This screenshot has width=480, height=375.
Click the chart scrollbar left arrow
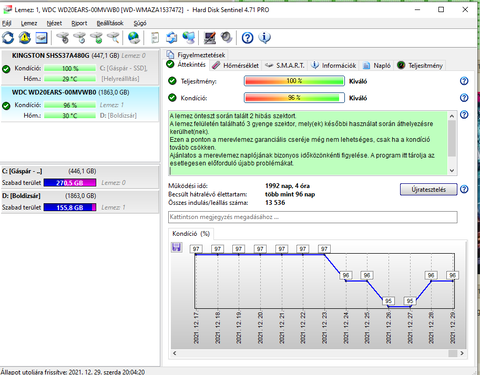click(175, 353)
